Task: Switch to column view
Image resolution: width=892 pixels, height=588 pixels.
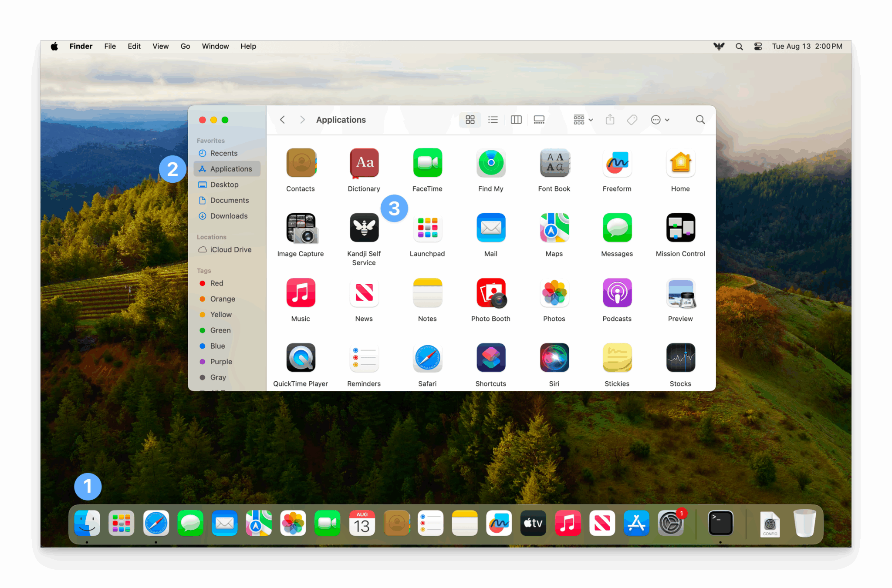Action: click(516, 119)
